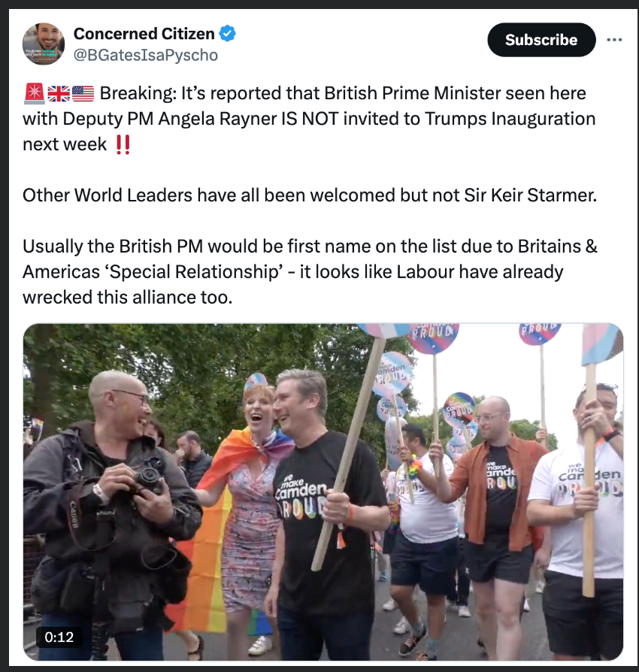Click the Subscribe button
The width and height of the screenshot is (639, 672).
[541, 40]
